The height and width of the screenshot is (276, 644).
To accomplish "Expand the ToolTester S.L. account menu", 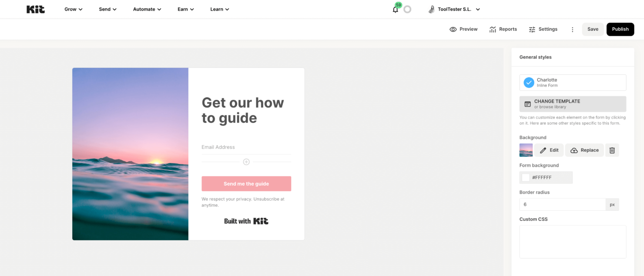I will click(x=454, y=9).
